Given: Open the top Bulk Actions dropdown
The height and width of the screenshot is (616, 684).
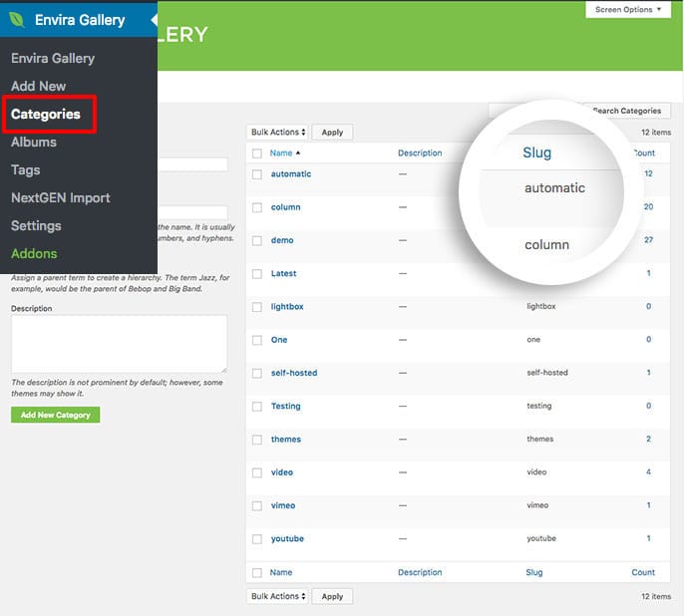Looking at the screenshot, I should point(277,132).
